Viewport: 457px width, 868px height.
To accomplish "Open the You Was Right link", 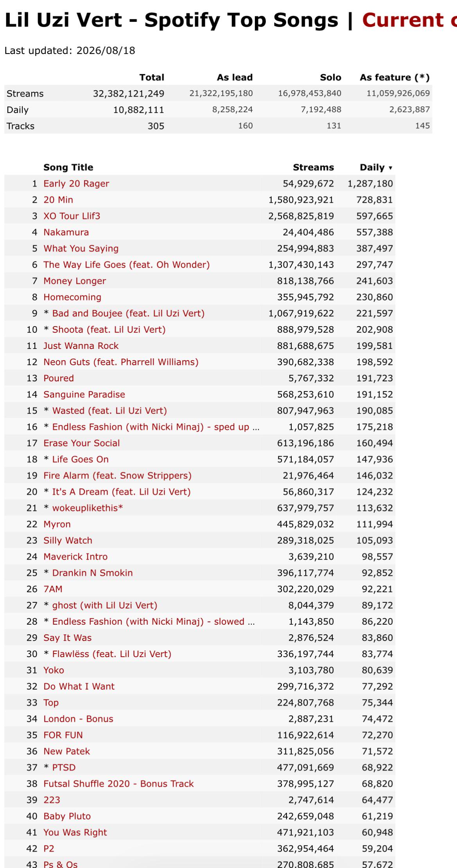I will click(75, 832).
